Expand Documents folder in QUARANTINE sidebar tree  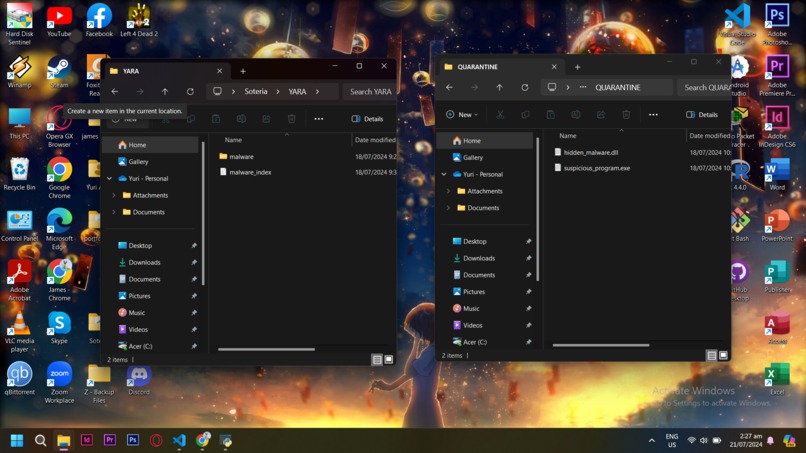[x=448, y=208]
